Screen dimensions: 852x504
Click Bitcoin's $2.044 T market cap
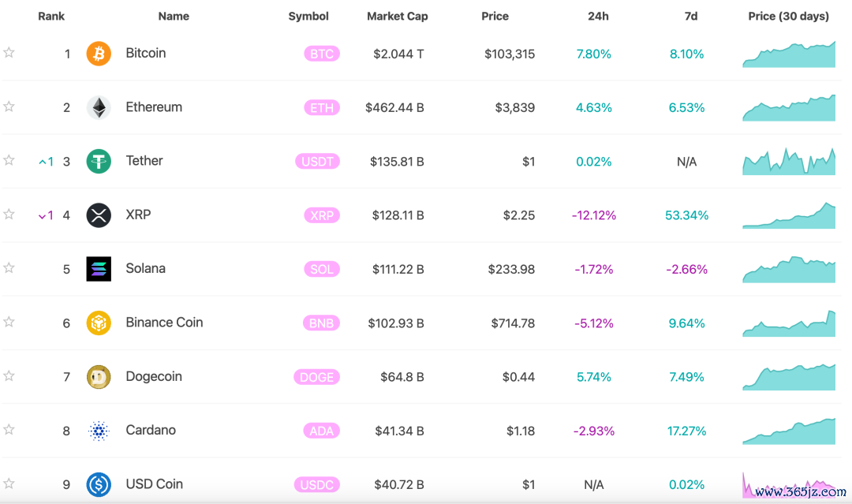(398, 54)
